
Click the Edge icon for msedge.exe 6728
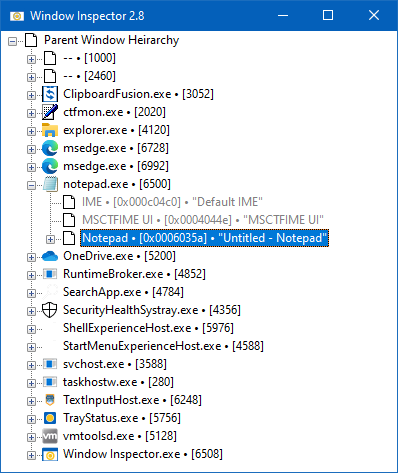tap(50, 148)
